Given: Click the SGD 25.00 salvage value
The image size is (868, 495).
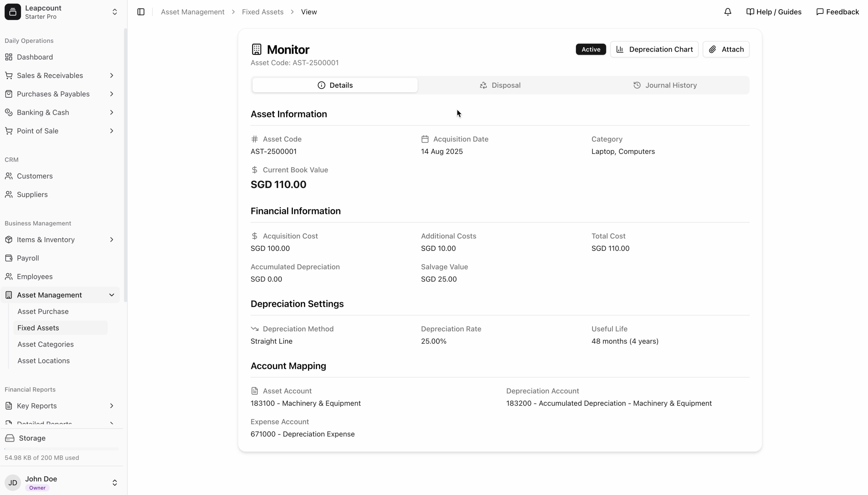Looking at the screenshot, I should [x=439, y=279].
